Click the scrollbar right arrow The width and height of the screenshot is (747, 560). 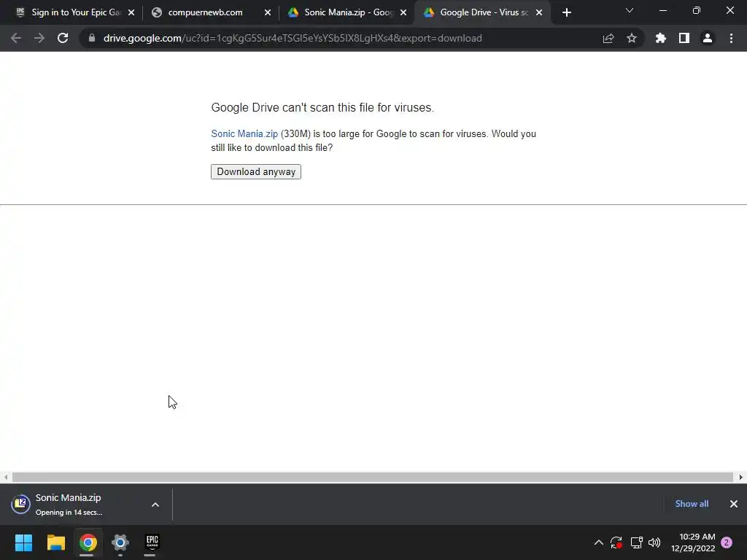741,477
